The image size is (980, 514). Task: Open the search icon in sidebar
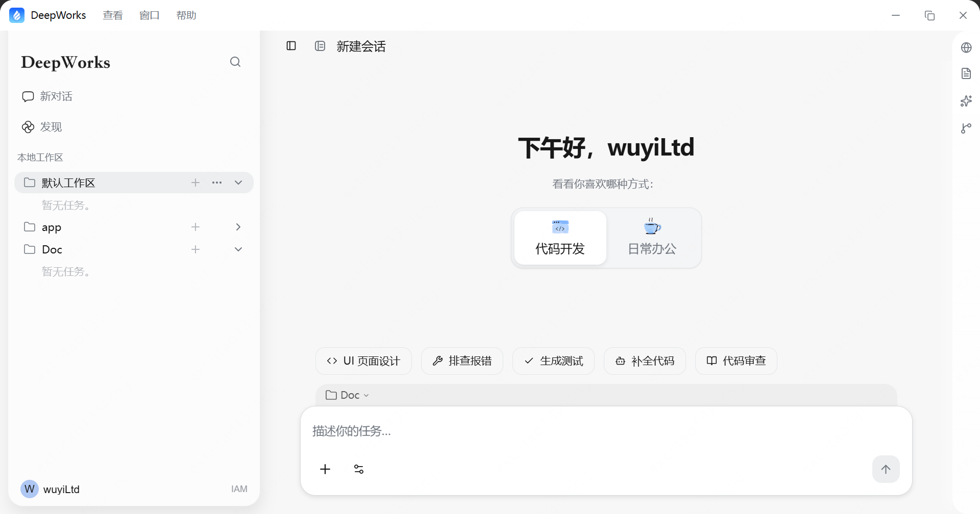coord(235,62)
